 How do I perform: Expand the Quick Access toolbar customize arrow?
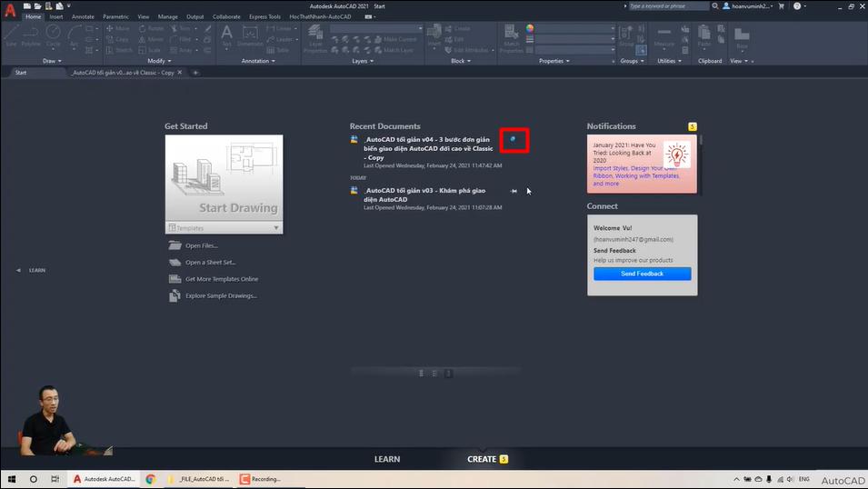tap(69, 6)
